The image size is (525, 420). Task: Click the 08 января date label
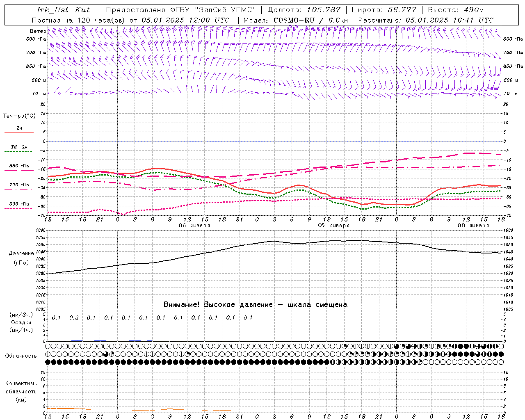pos(473,226)
